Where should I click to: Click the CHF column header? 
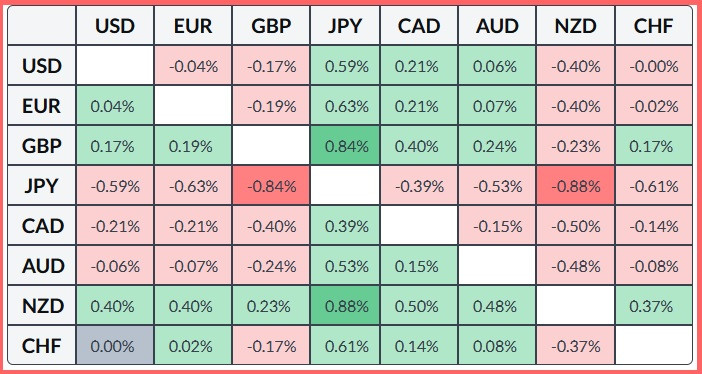click(x=654, y=26)
